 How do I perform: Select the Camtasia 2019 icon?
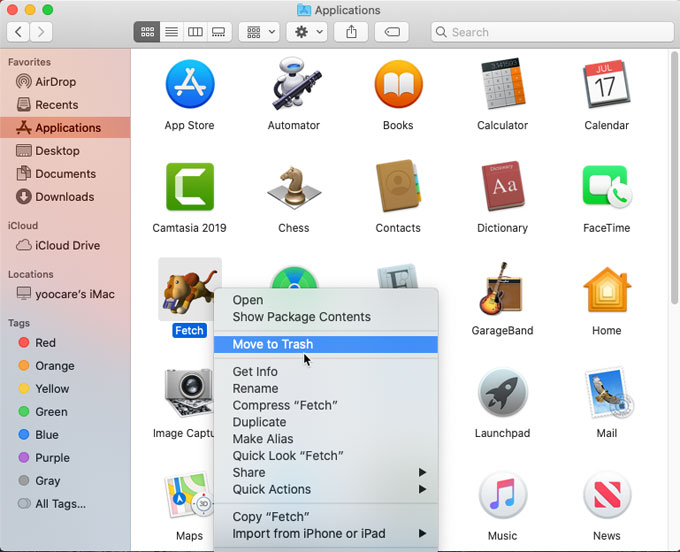pos(189,188)
